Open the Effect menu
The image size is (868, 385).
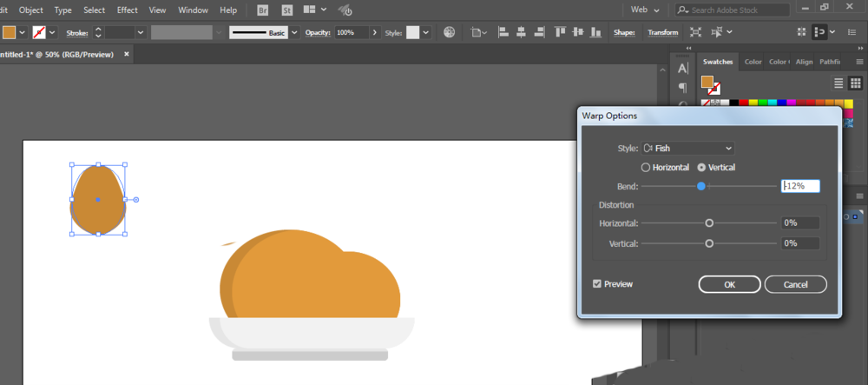(x=128, y=10)
